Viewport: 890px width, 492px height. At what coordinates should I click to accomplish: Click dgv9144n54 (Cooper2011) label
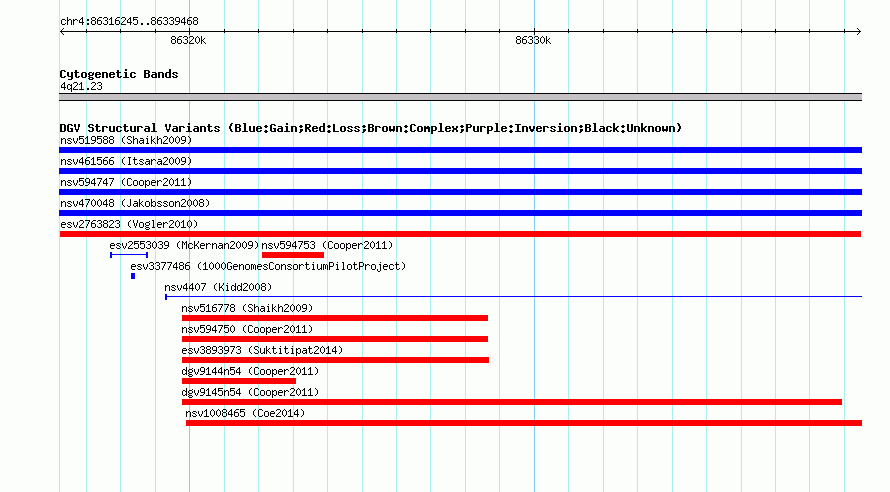250,371
